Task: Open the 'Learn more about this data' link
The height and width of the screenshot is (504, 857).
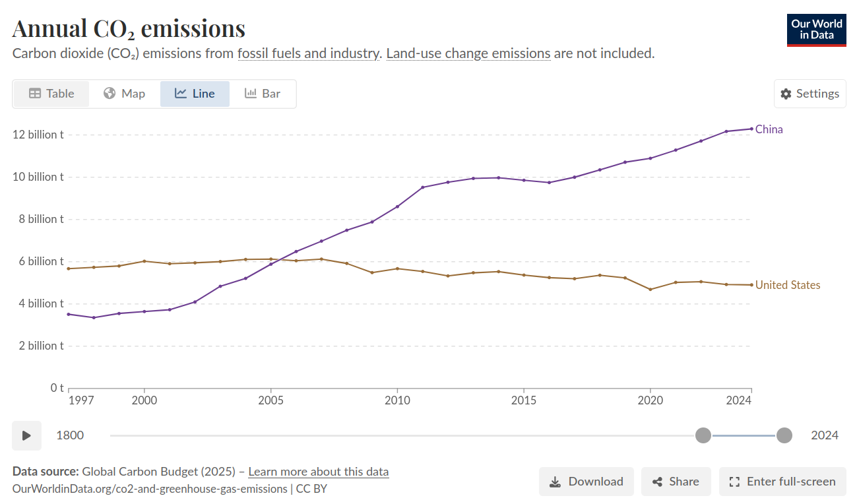Action: 319,472
